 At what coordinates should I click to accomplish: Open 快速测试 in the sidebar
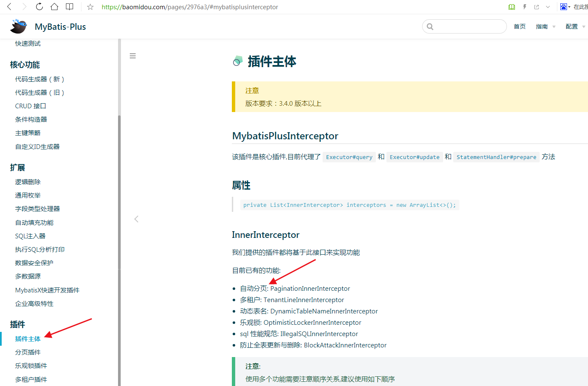click(x=28, y=44)
